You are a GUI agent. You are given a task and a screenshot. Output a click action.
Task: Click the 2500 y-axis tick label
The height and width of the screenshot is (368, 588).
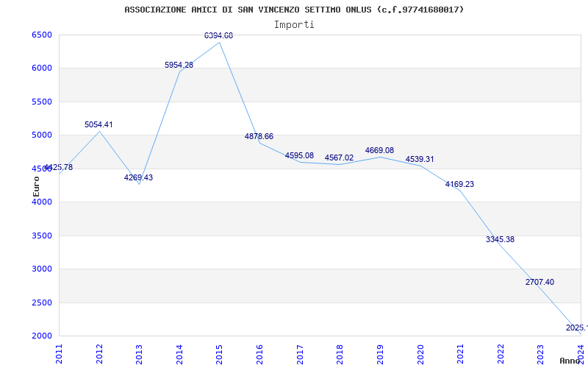(41, 302)
